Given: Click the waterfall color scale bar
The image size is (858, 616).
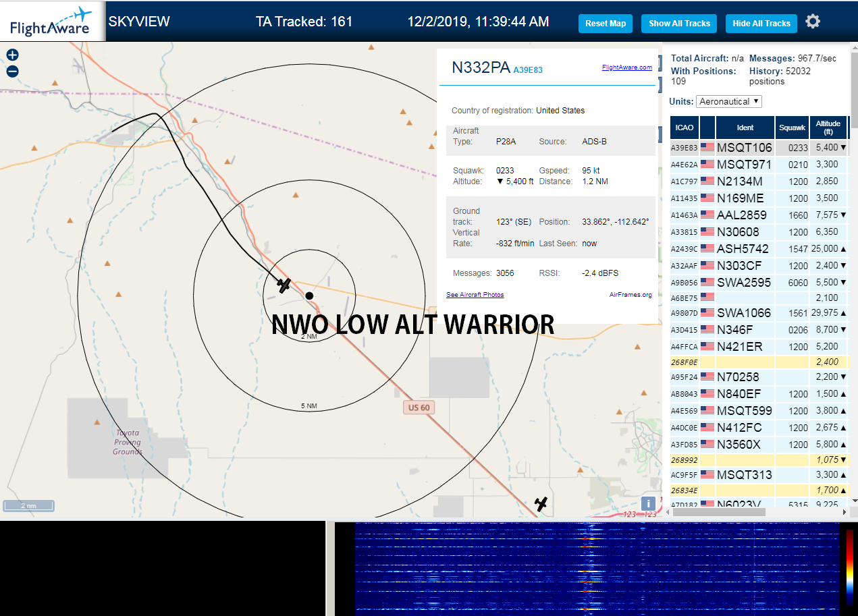Looking at the screenshot, I should 849,567.
